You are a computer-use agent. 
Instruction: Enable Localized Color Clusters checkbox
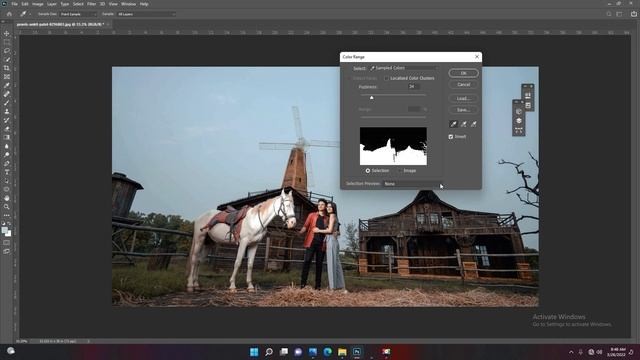[x=386, y=78]
